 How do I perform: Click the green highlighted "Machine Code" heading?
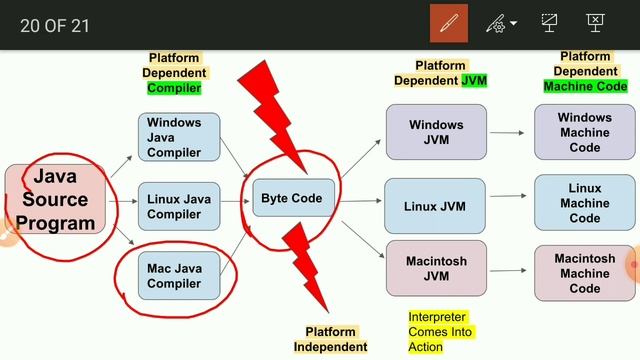[x=585, y=87]
